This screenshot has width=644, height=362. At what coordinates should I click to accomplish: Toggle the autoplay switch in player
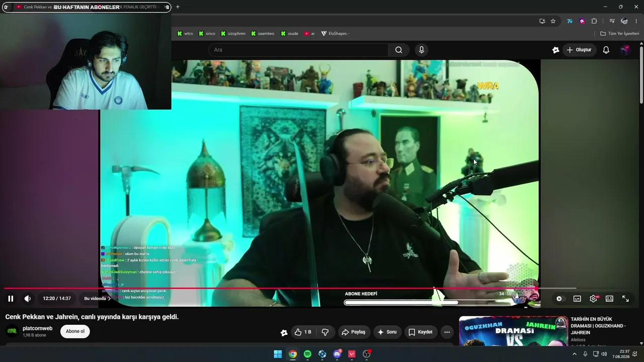click(x=559, y=299)
